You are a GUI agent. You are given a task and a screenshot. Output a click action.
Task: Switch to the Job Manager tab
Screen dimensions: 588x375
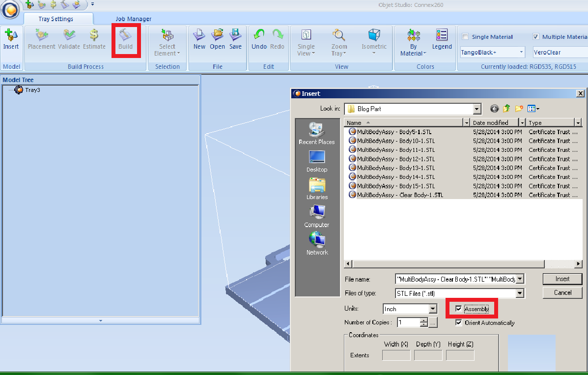(x=133, y=19)
